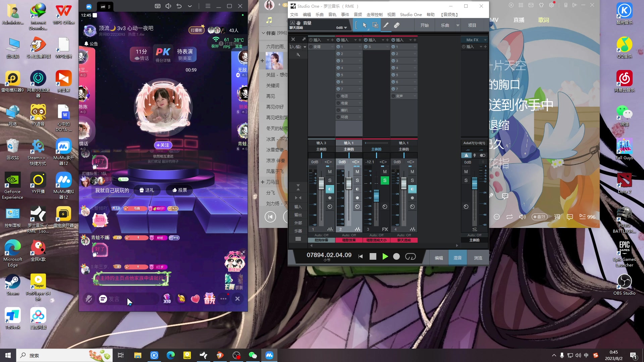Click the main output channel fader
The height and width of the screenshot is (362, 644).
474,183
